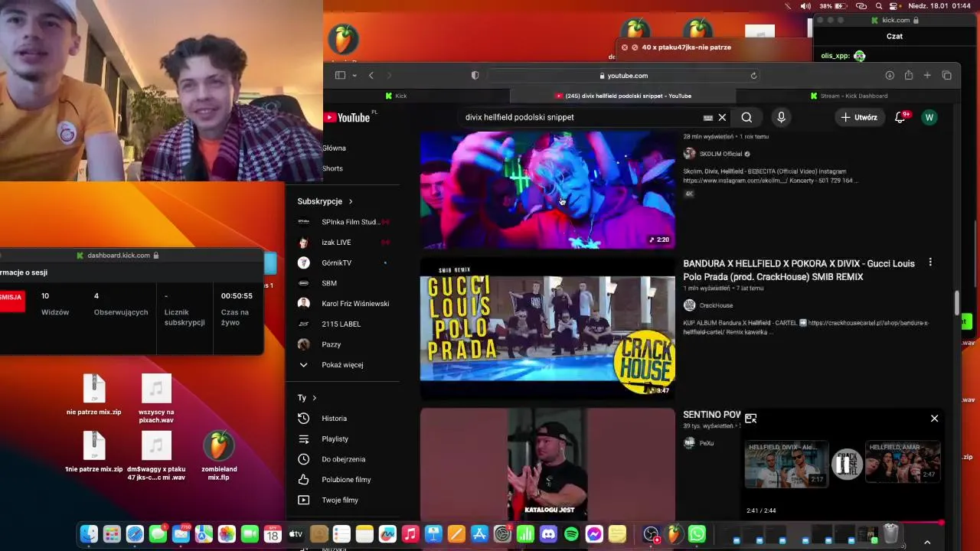This screenshot has width=980, height=551.
Task: Open WhatsApp from the Dock
Action: point(697,534)
